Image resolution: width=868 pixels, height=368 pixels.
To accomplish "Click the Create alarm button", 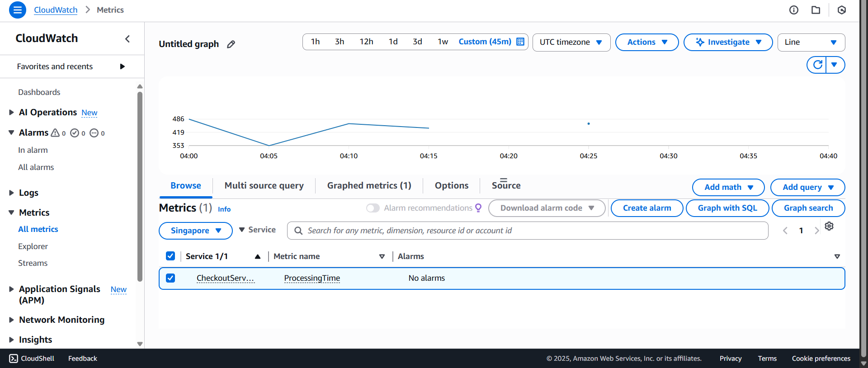I will click(646, 208).
